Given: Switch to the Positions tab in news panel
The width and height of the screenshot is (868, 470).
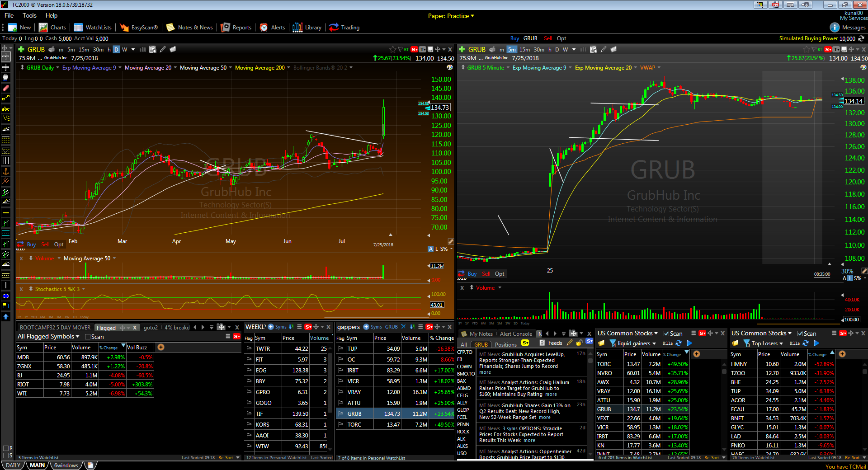Looking at the screenshot, I should click(505, 344).
